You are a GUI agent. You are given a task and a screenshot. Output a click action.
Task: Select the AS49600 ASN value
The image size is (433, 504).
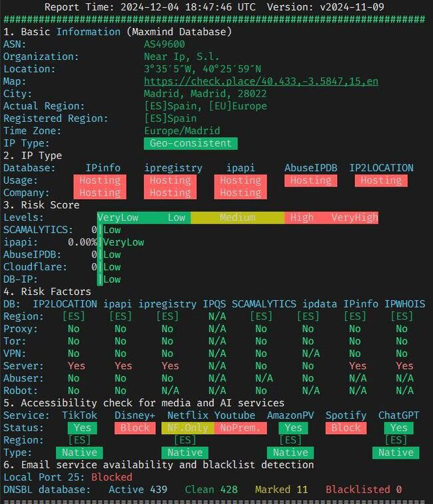tap(165, 45)
